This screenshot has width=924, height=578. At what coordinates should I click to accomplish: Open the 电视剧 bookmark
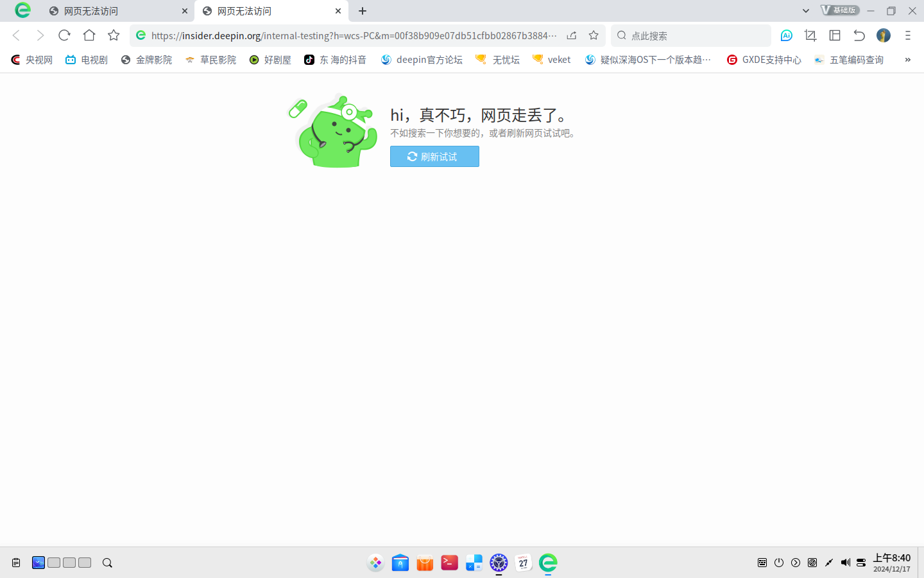coord(87,60)
